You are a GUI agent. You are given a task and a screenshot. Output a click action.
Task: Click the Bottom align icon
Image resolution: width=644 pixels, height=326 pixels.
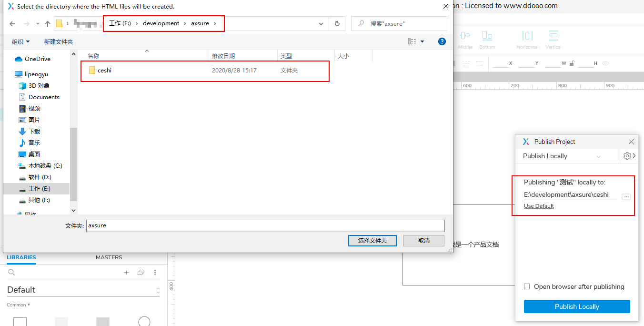[487, 36]
